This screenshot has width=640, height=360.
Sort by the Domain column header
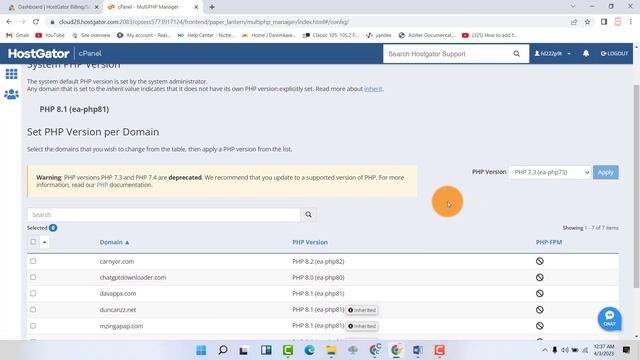click(114, 242)
